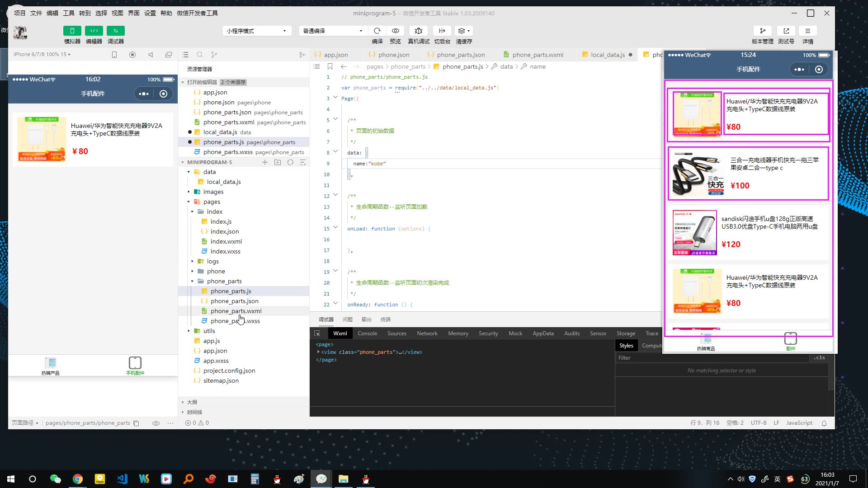
Task: Click the preview eye icon
Action: 396,31
